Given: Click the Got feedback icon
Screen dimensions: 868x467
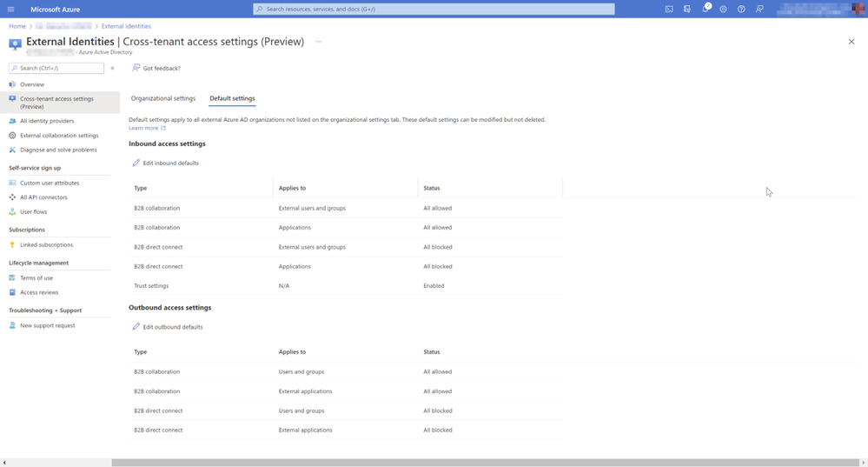Looking at the screenshot, I should (x=136, y=68).
